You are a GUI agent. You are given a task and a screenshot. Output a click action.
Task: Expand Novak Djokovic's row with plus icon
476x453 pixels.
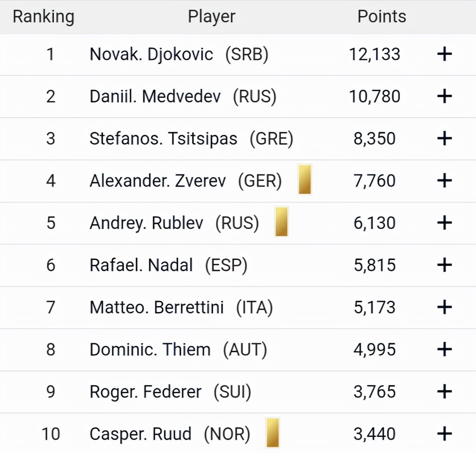(x=444, y=54)
